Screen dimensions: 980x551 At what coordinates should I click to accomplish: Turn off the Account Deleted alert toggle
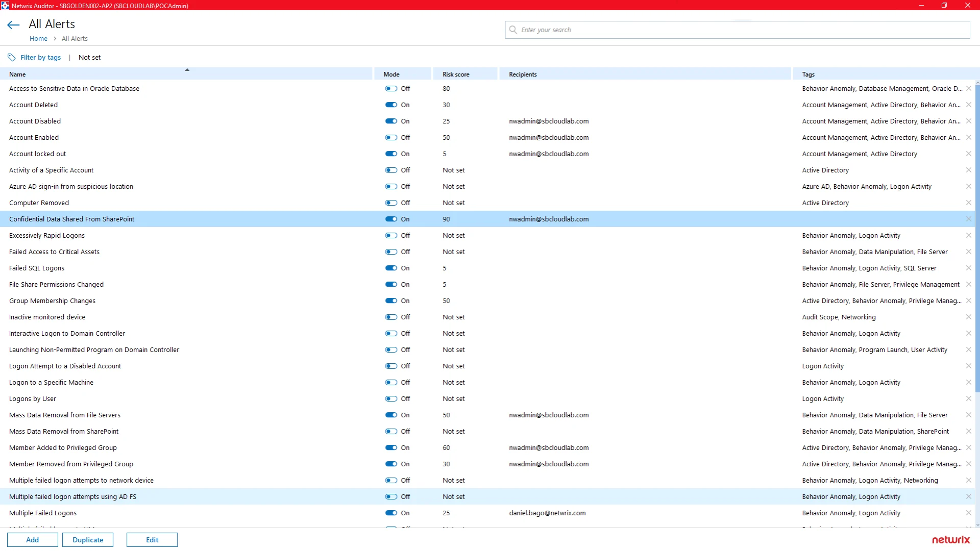(391, 105)
